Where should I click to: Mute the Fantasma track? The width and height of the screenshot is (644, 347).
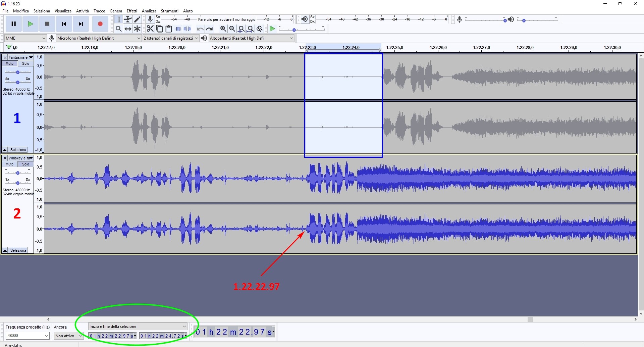(10, 63)
